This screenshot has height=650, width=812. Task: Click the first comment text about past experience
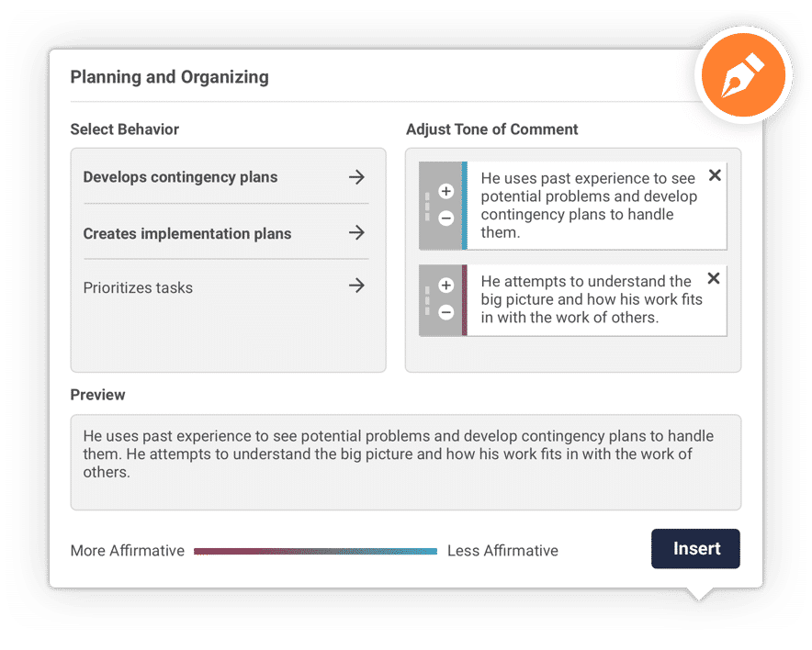[x=590, y=206]
